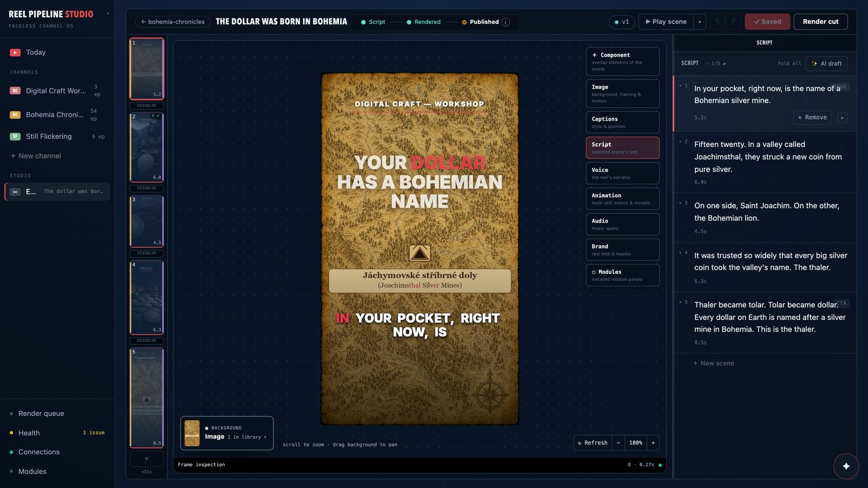
Task: Remove script scene 1
Action: [x=812, y=118]
